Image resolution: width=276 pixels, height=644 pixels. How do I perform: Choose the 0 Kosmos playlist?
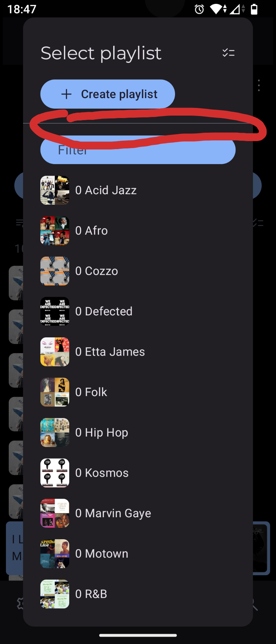(x=102, y=473)
